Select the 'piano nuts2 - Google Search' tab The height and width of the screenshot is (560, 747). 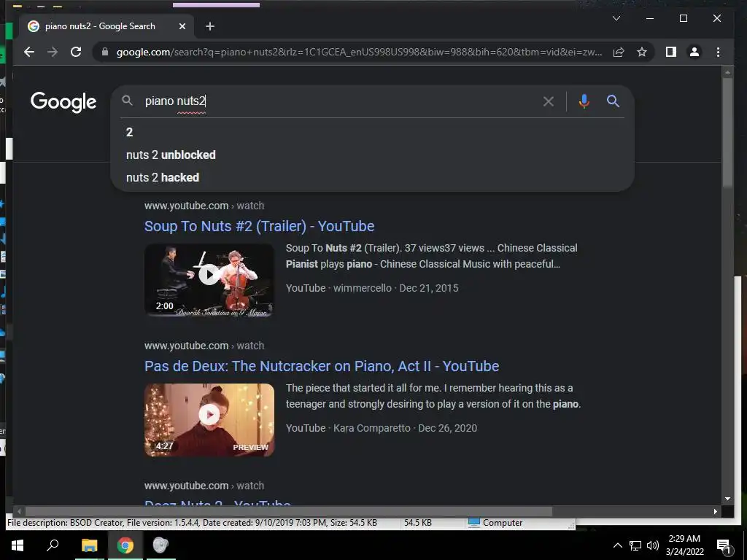[107, 26]
